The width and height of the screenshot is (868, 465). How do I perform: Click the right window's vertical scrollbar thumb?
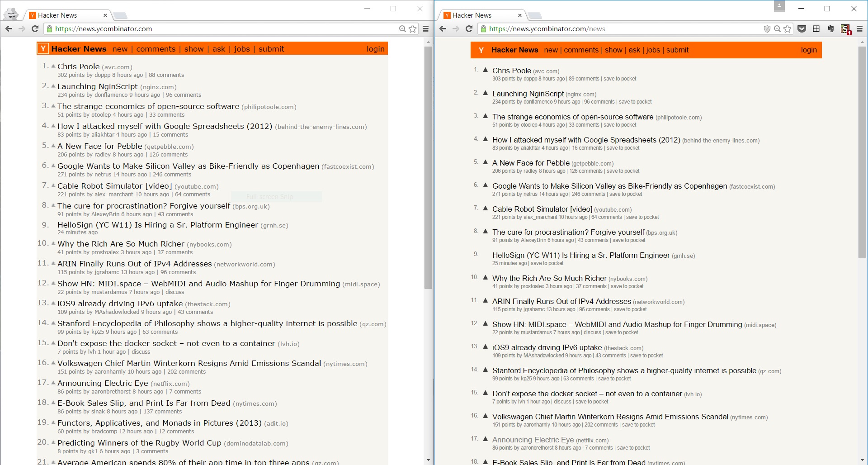[x=862, y=152]
